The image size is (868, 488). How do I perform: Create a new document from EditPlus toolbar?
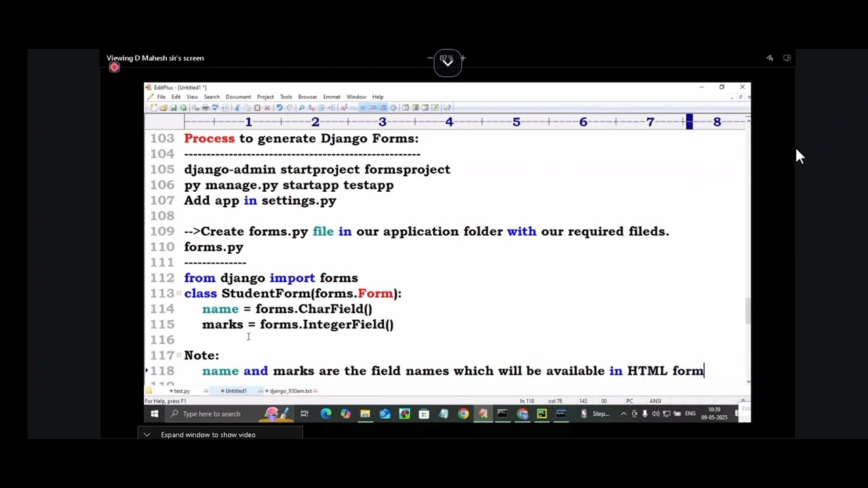pyautogui.click(x=154, y=108)
